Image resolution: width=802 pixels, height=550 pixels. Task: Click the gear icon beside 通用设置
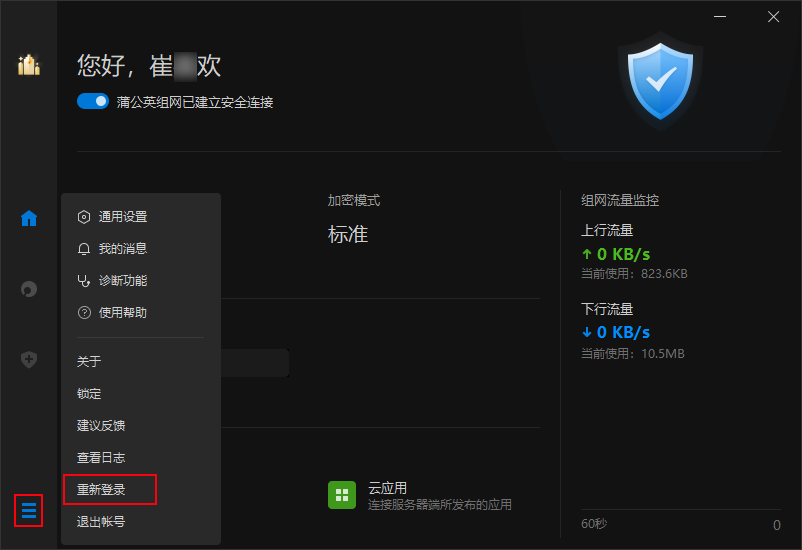pos(84,217)
